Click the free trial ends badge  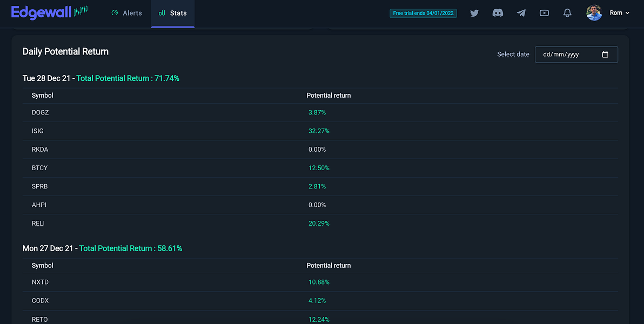423,13
